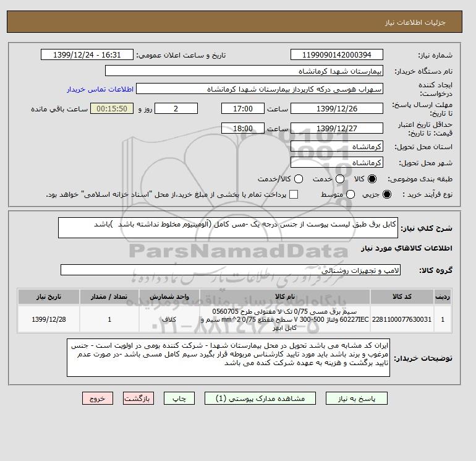Image resolution: width=476 pixels, height=461 pixels.
Task: Click need number field 1199090142000394
Action: click(337, 55)
